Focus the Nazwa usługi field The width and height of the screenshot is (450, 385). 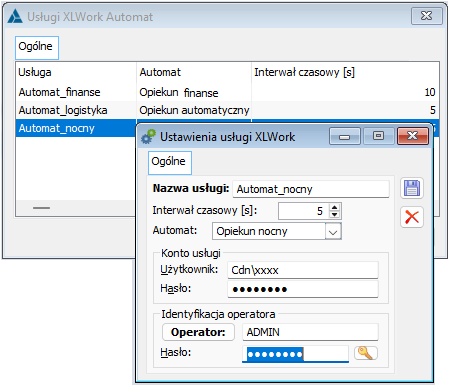(x=311, y=189)
